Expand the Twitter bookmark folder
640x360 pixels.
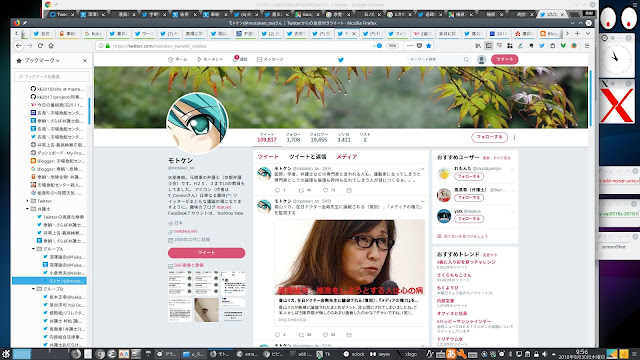pyautogui.click(x=28, y=201)
